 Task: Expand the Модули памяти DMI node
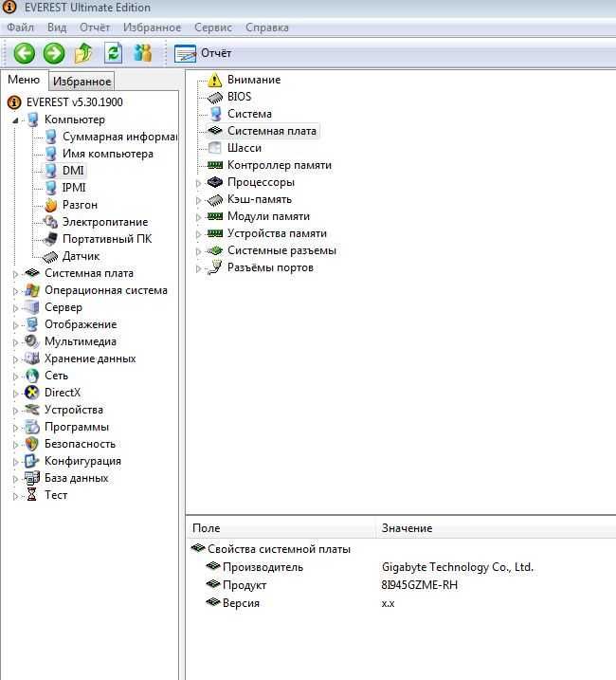coord(198,217)
